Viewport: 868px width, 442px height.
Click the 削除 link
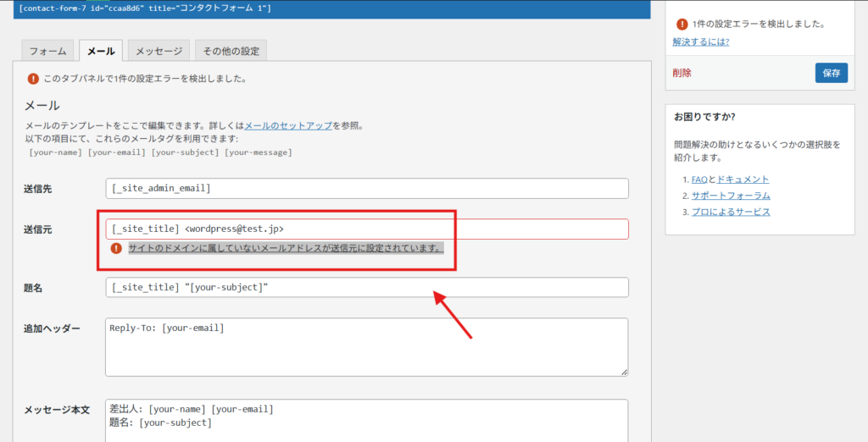(682, 73)
